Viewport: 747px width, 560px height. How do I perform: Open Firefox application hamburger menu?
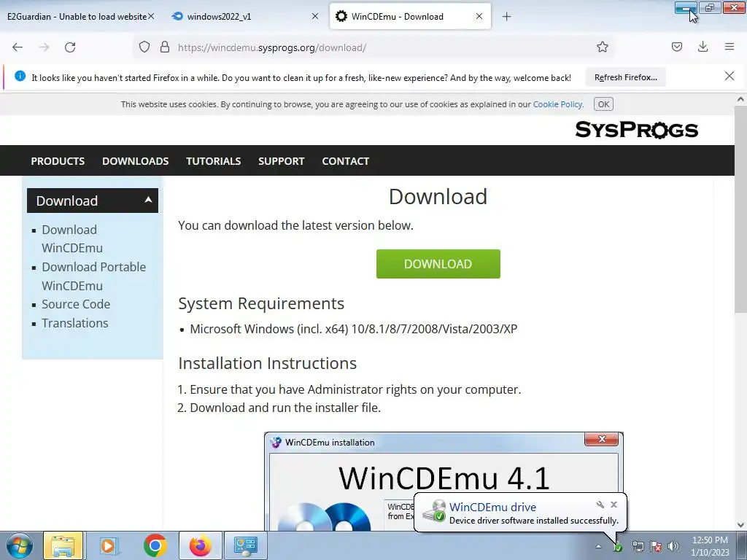[x=729, y=47]
